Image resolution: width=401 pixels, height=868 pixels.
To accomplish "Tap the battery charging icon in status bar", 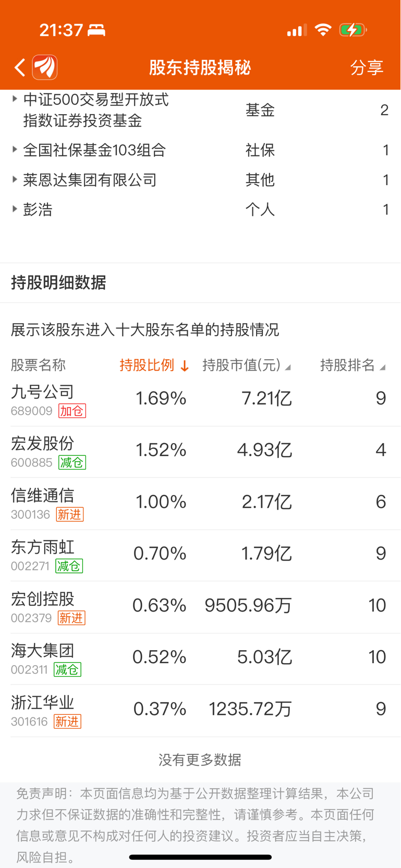I will [353, 30].
